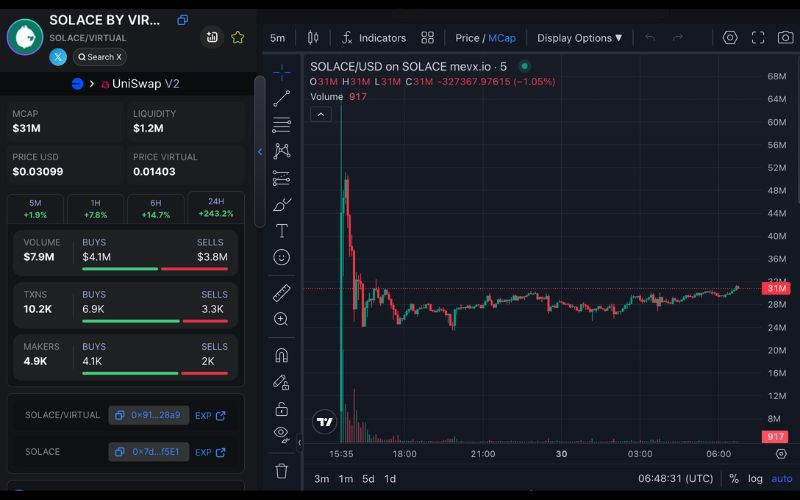
Task: Enter fullscreen chart mode
Action: [758, 38]
